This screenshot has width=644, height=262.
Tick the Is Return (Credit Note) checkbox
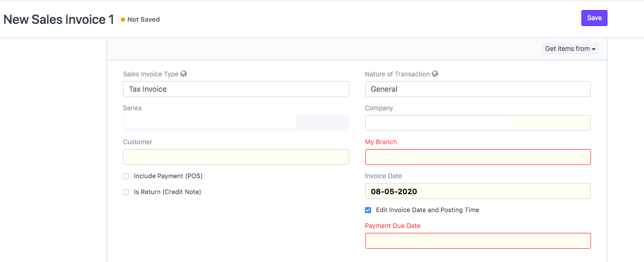click(x=126, y=192)
